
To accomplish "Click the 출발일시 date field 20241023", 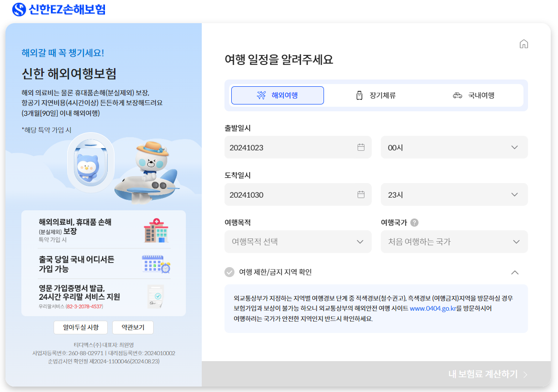I will [298, 147].
